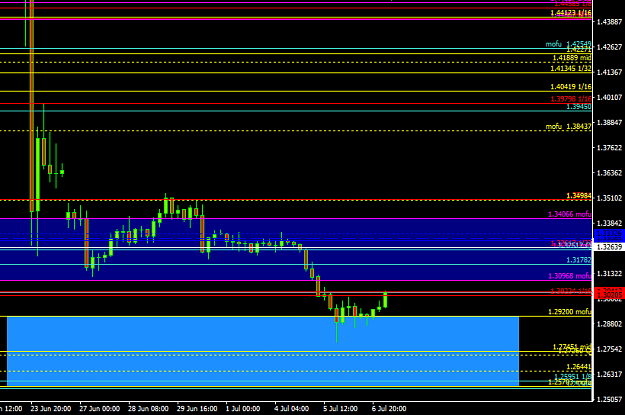Select the cyan '1.39450' level label
The image size is (625, 415).
[x=579, y=107]
